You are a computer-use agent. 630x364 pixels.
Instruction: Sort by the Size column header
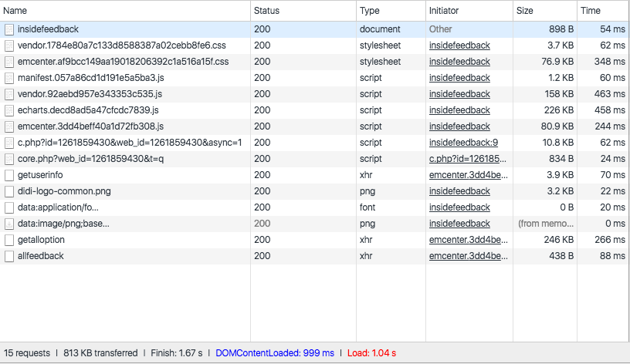[x=524, y=11]
